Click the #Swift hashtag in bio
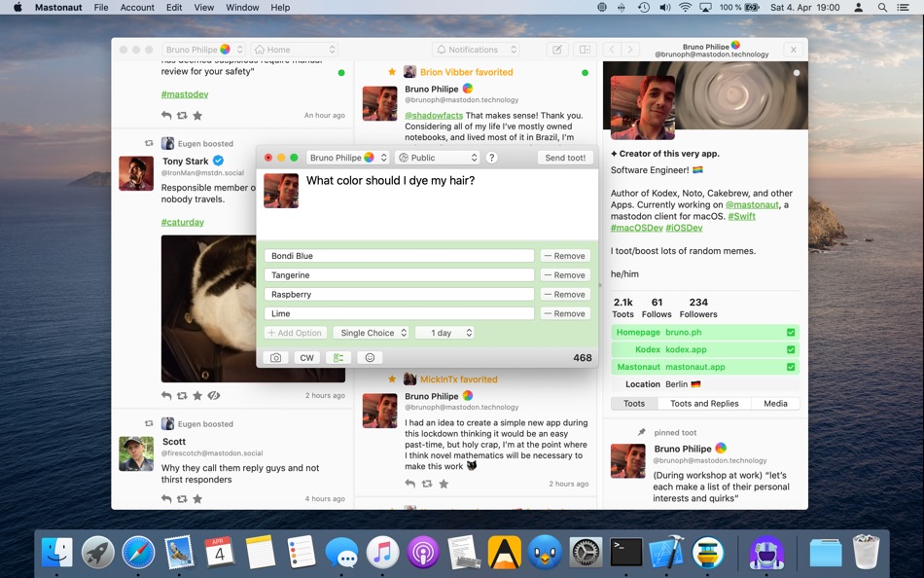Image resolution: width=924 pixels, height=578 pixels. pyautogui.click(x=741, y=216)
